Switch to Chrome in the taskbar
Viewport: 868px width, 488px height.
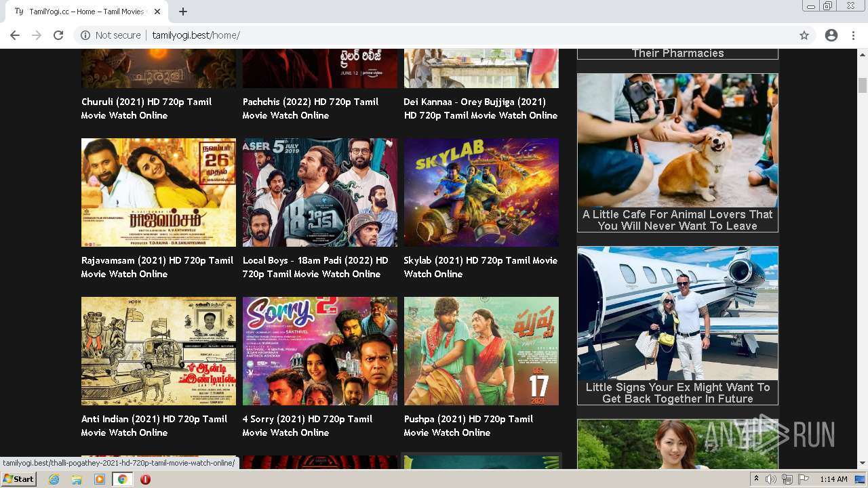[x=122, y=479]
